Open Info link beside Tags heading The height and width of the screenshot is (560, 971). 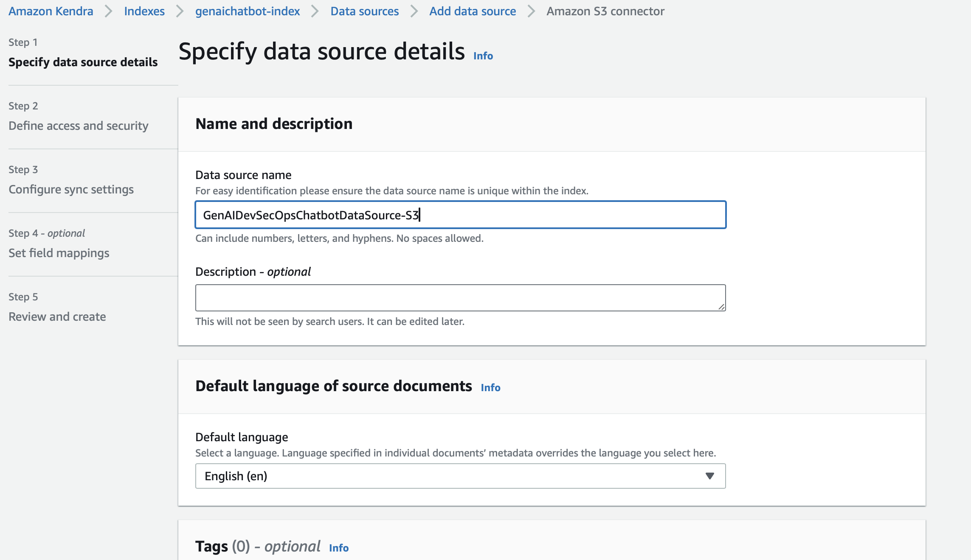click(x=339, y=548)
